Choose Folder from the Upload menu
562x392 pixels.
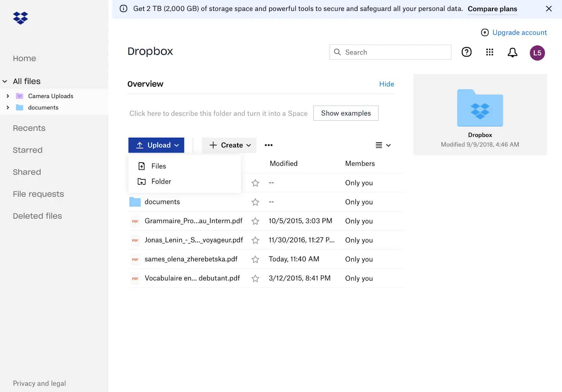pos(161,181)
